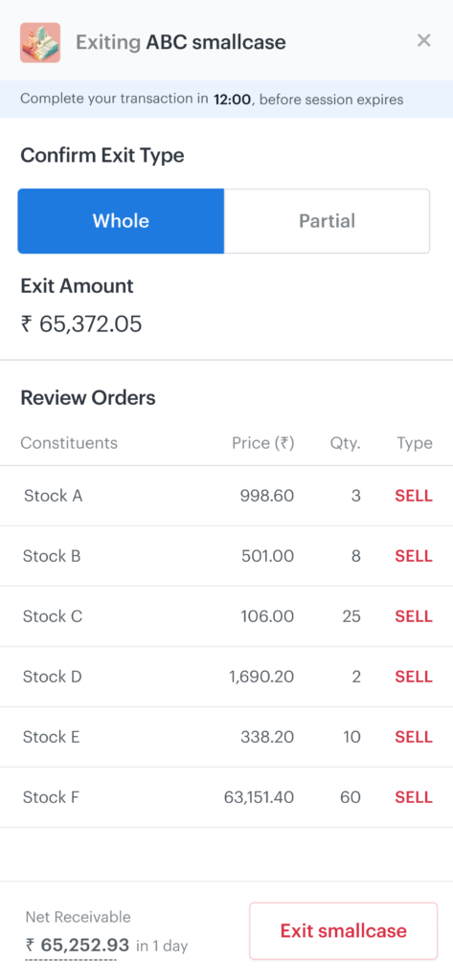Click the ABC smallcase thumbnail icon
453x980 pixels.
coord(40,42)
